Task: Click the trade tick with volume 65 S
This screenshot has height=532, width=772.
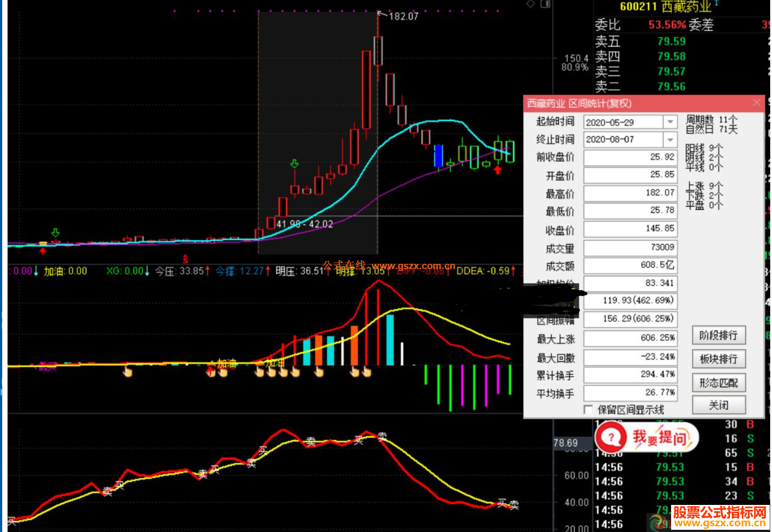Action: (x=740, y=453)
